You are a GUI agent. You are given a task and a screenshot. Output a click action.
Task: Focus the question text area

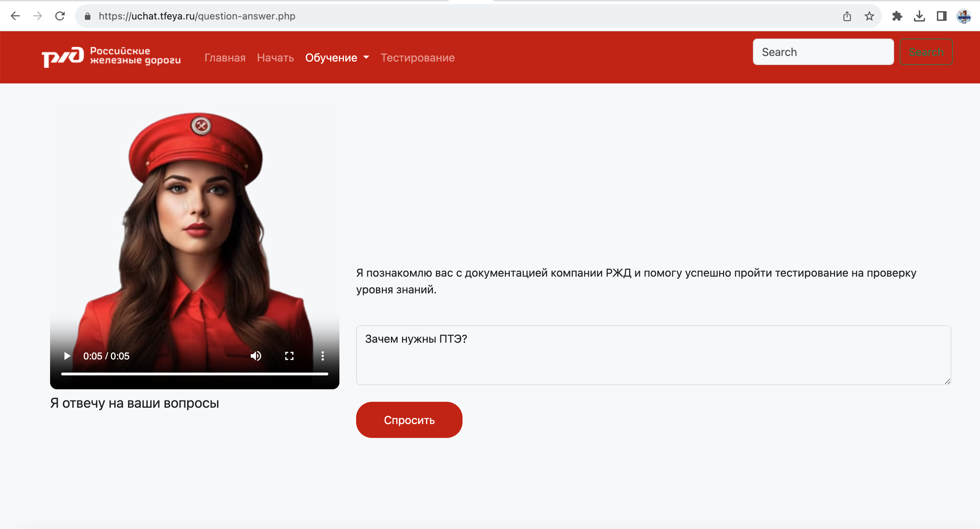[x=653, y=355]
